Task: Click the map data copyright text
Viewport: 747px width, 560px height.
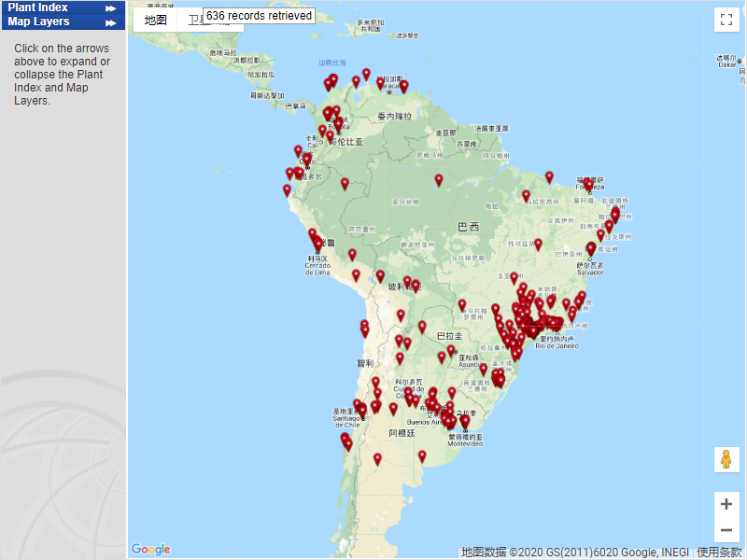Action: click(x=574, y=552)
